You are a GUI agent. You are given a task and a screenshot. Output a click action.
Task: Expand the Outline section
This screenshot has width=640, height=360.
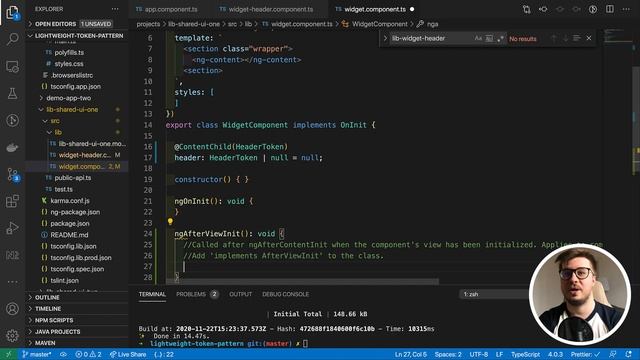(77, 298)
